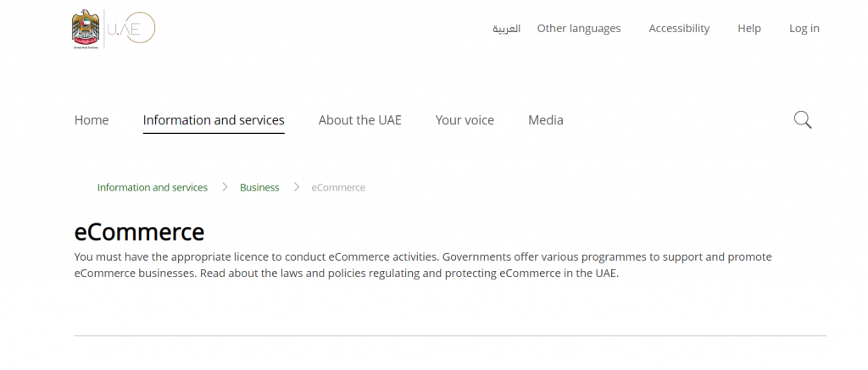The image size is (868, 370).
Task: Open the Media navigation menu
Action: (546, 120)
